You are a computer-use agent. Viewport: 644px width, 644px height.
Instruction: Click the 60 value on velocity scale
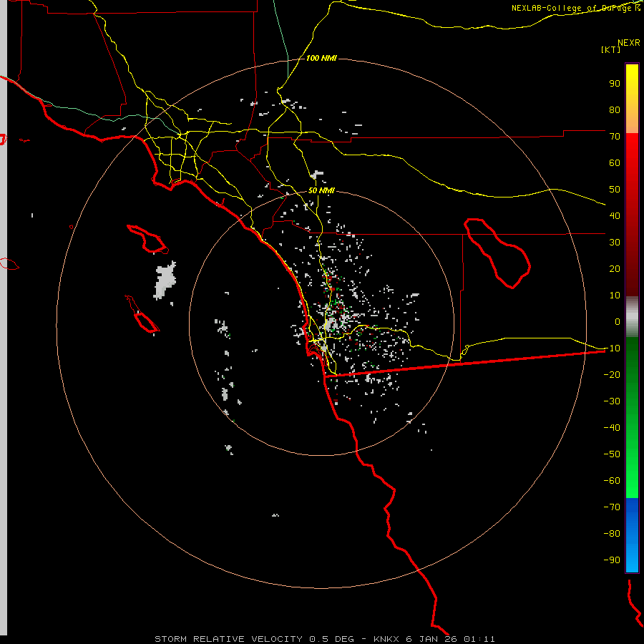pos(615,162)
